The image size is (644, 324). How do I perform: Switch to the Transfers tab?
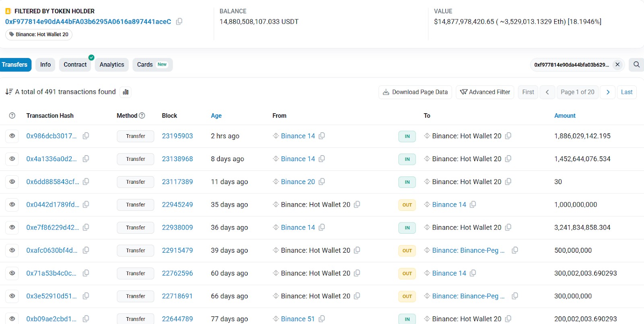coord(15,64)
